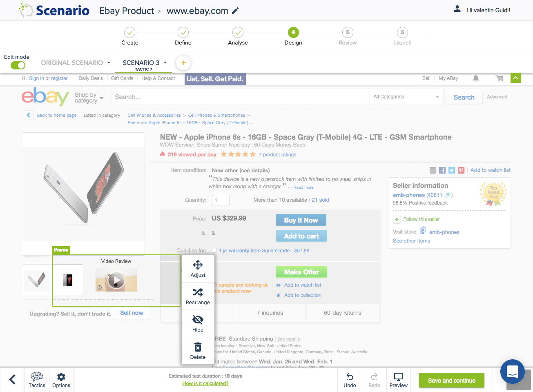Screen dimensions: 533x392
Task: Share on Facebook icon
Action: 442,170
